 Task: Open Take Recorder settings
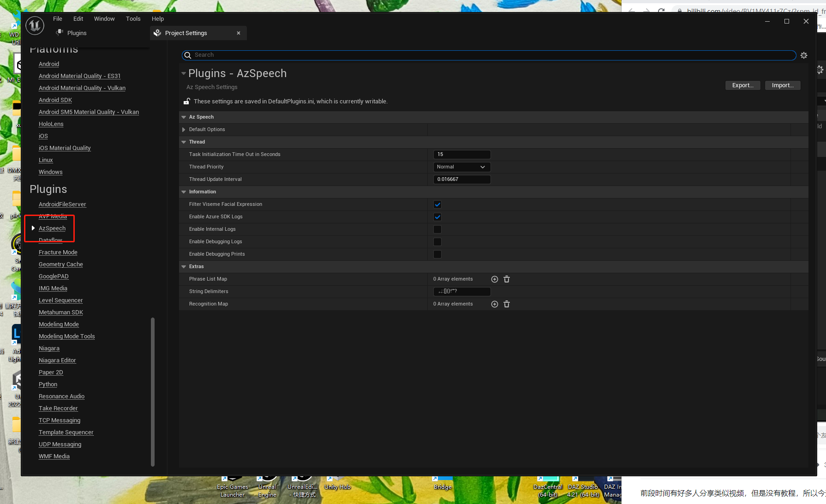58,408
